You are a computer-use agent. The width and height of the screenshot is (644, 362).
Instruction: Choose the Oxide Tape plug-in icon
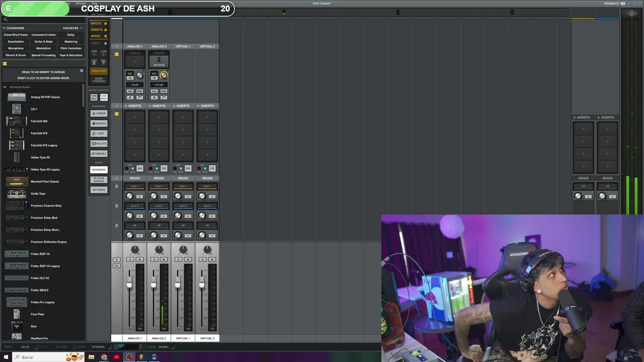click(16, 194)
